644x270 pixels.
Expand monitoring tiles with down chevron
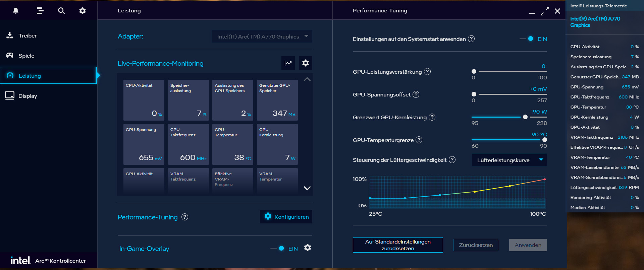coord(307,188)
